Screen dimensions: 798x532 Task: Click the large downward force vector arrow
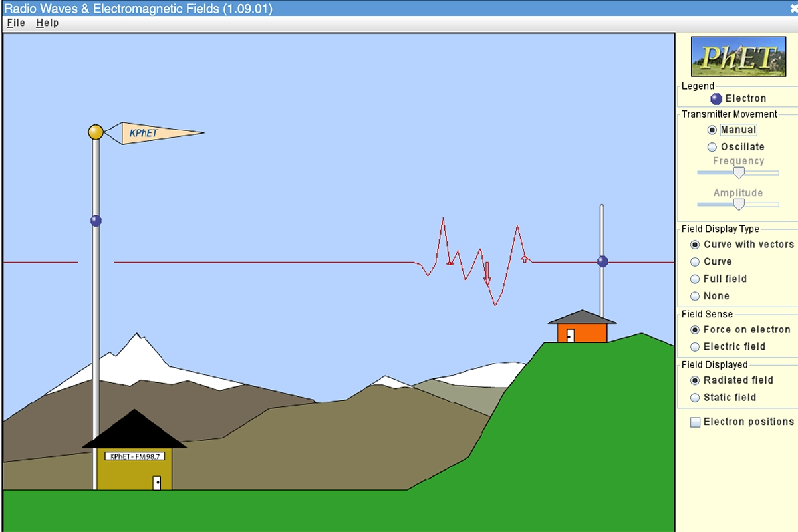487,274
